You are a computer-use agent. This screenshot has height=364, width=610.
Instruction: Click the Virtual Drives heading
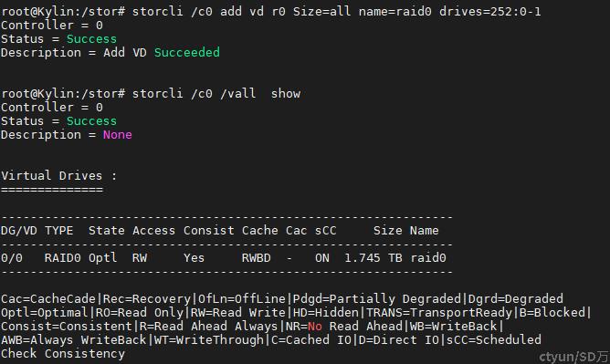click(x=58, y=175)
